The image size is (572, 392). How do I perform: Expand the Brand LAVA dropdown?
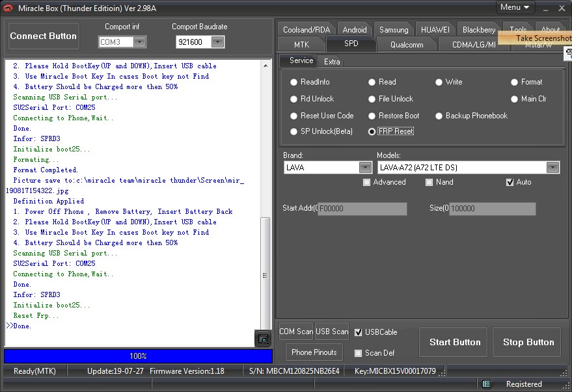point(365,168)
